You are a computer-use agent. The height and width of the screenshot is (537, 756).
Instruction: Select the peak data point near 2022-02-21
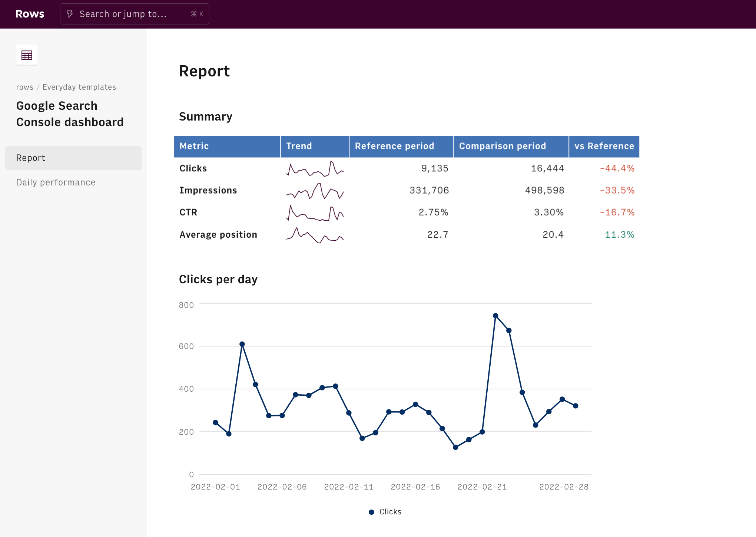pyautogui.click(x=495, y=315)
